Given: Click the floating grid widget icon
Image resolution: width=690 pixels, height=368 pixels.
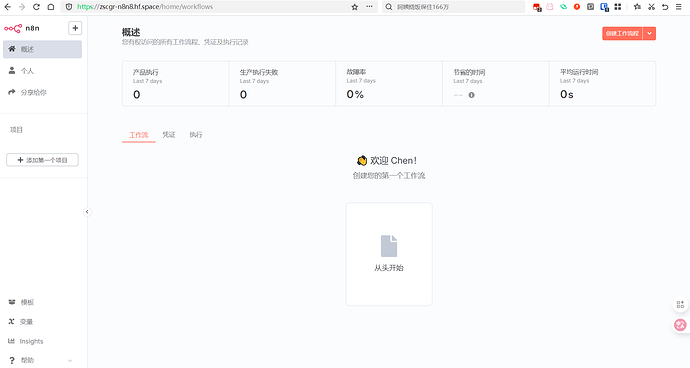Looking at the screenshot, I should point(680,304).
